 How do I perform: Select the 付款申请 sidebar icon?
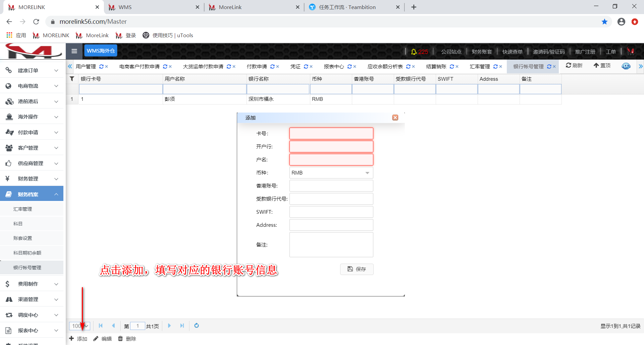pos(9,132)
